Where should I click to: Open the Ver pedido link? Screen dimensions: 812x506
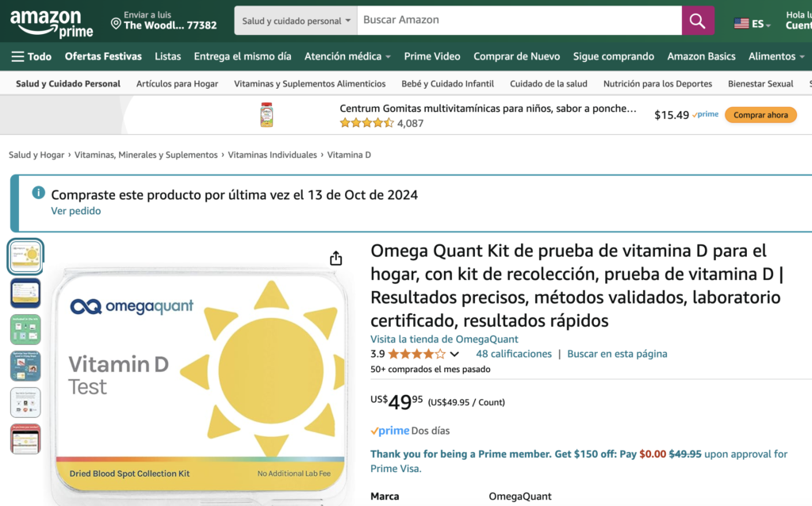[75, 211]
